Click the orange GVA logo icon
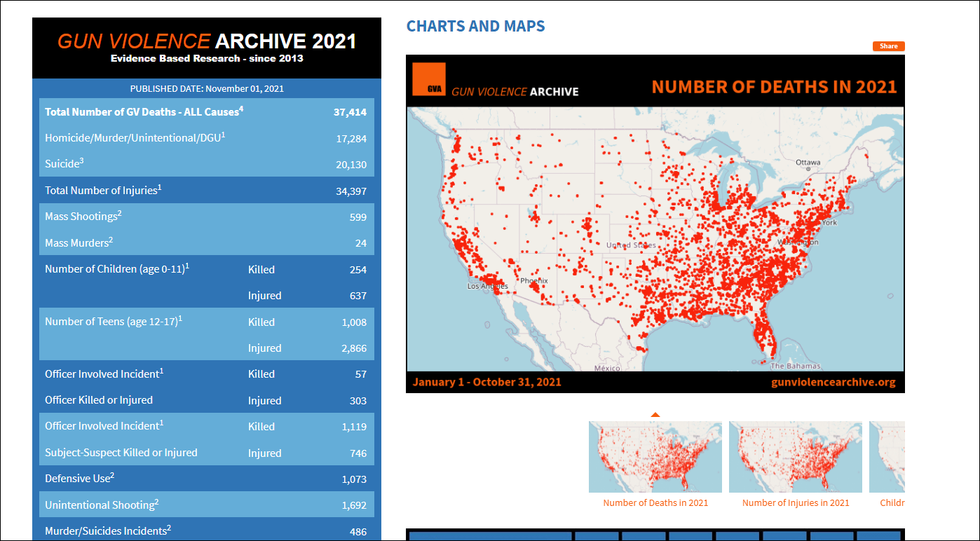Image resolution: width=980 pixels, height=541 pixels. 429,79
